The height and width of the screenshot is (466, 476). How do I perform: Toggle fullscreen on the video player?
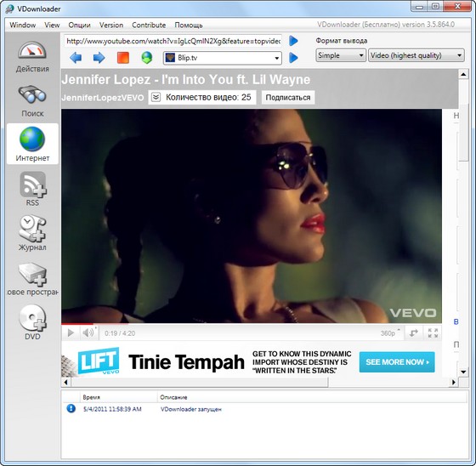click(433, 333)
